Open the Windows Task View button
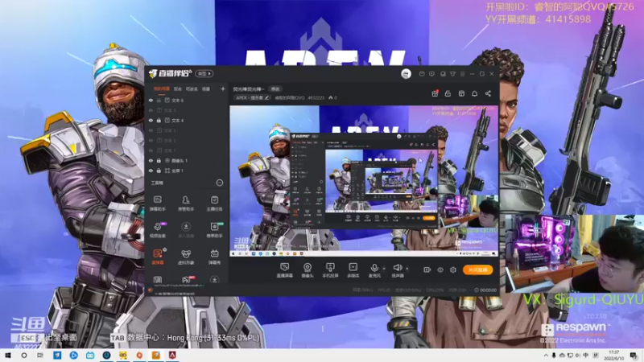Image resolution: width=644 pixels, height=362 pixels. click(x=39, y=356)
